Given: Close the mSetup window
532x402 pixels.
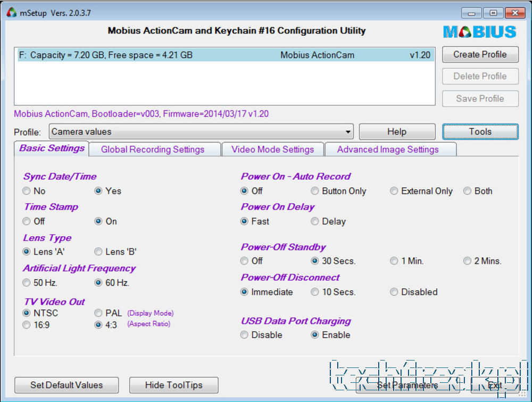Looking at the screenshot, I should pos(515,13).
